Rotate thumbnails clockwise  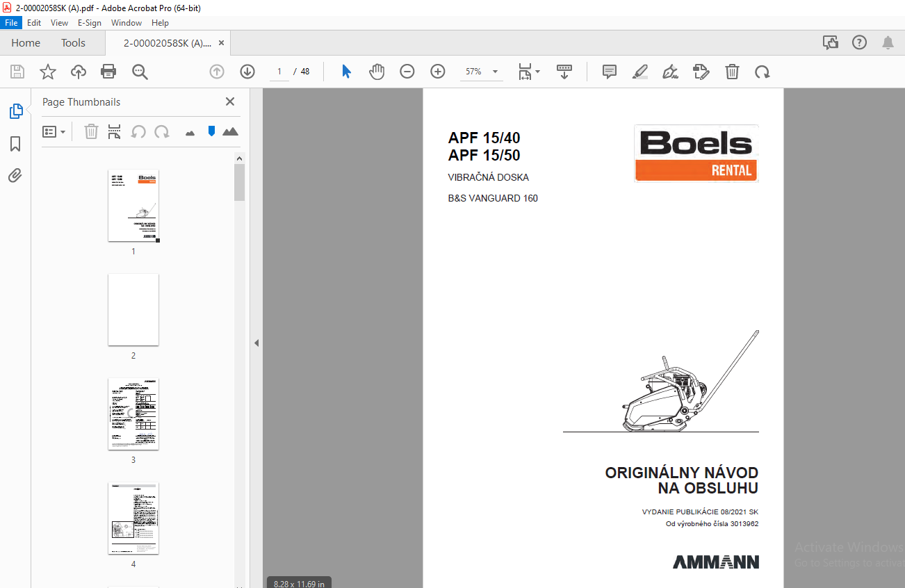click(x=162, y=131)
